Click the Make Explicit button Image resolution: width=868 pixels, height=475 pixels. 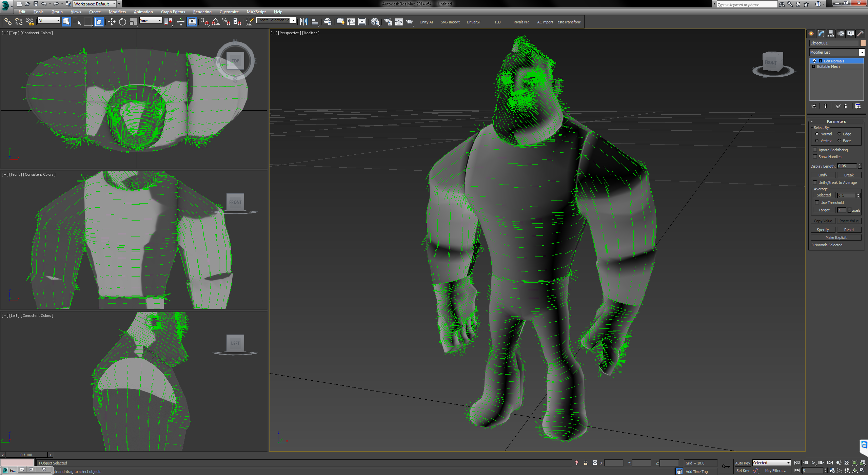pos(836,237)
